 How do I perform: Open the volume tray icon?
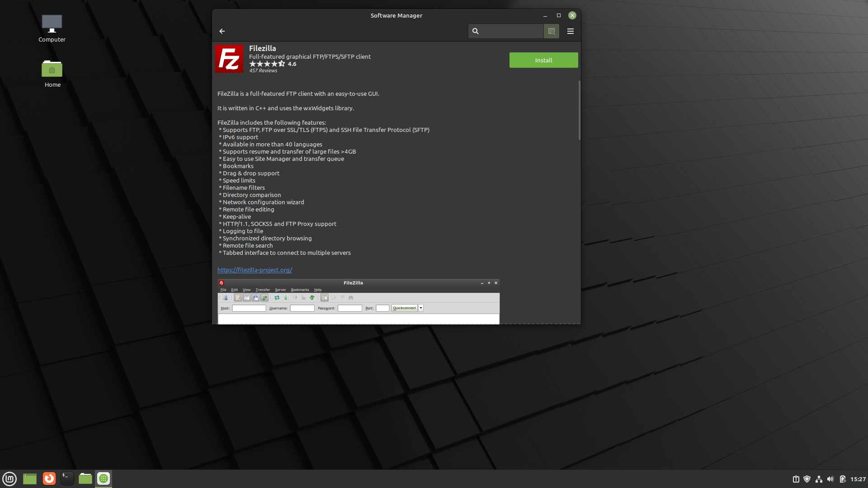tap(830, 479)
